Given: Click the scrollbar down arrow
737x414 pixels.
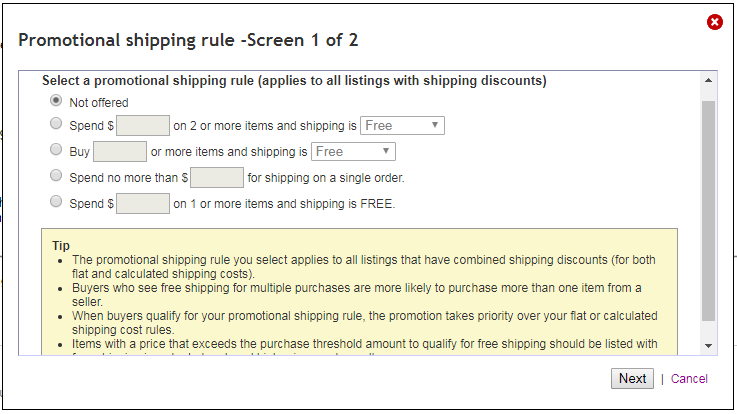Looking at the screenshot, I should click(708, 346).
